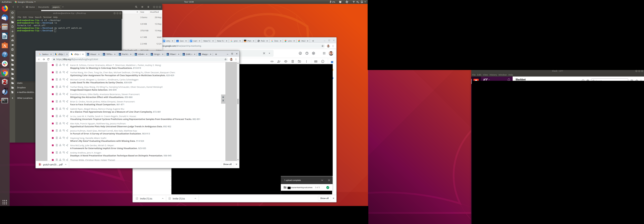Expand options for gratzl-sam20 pdf download
Screen dimensions: 644x224
(66, 164)
